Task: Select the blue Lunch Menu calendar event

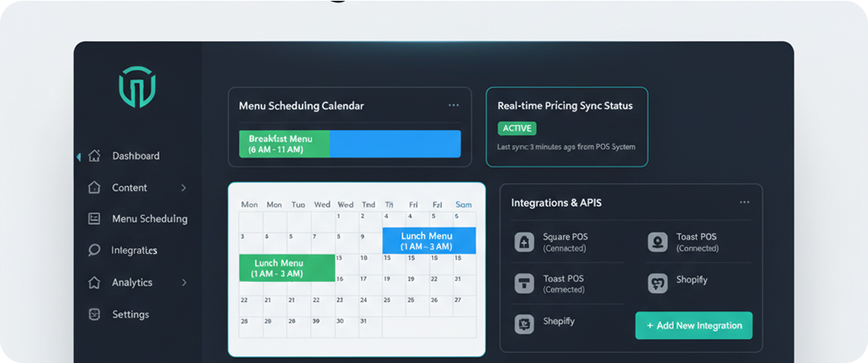Action: click(x=429, y=241)
